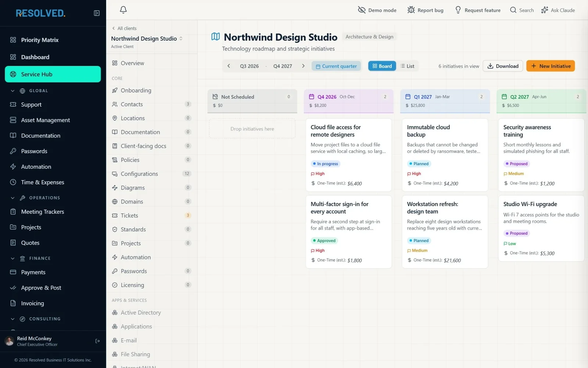Click the Passwords key icon in main sidebar
The image size is (588, 368).
point(13,151)
